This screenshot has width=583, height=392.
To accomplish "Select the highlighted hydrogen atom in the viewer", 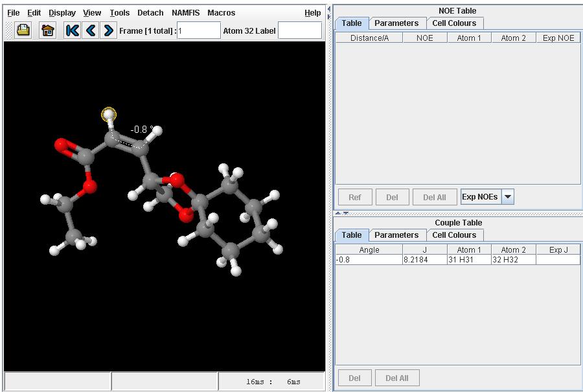I will (109, 115).
